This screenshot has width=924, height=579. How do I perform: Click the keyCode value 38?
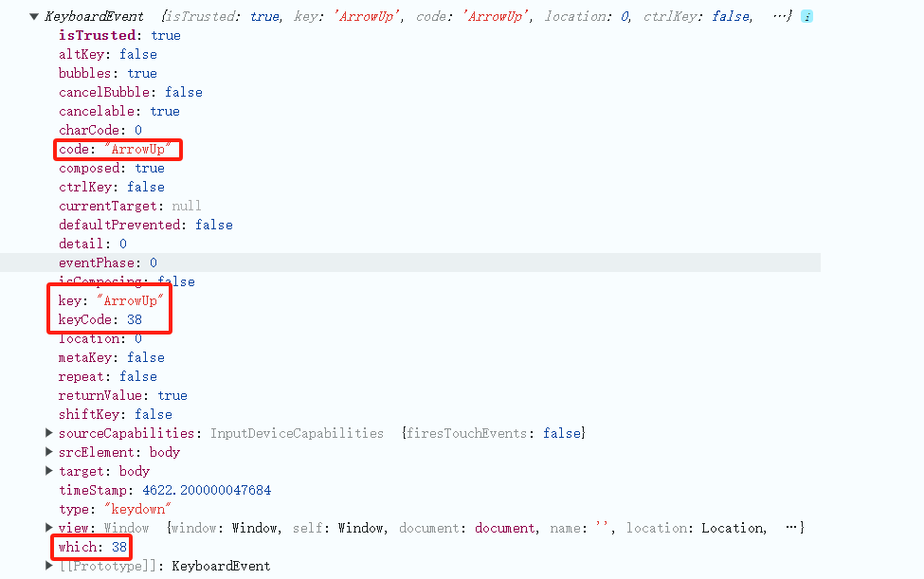coord(134,319)
